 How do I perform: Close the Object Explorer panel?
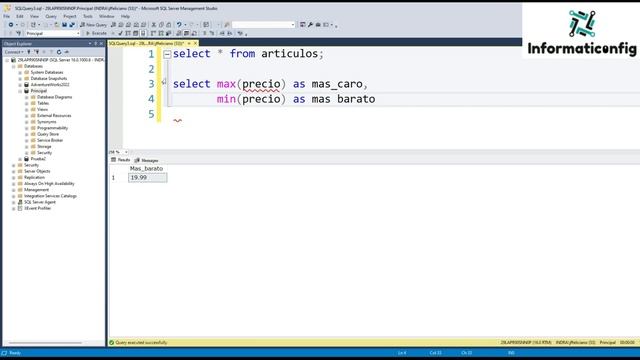tap(101, 43)
